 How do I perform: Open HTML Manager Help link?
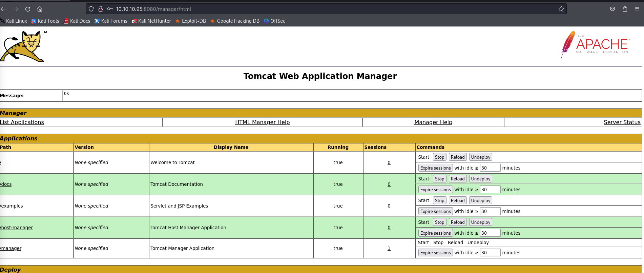[x=262, y=122]
